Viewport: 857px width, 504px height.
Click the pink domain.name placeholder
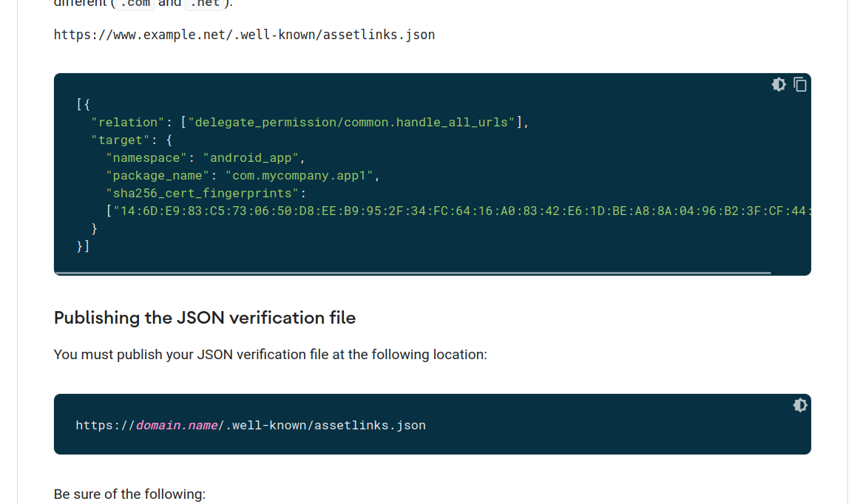coord(177,426)
